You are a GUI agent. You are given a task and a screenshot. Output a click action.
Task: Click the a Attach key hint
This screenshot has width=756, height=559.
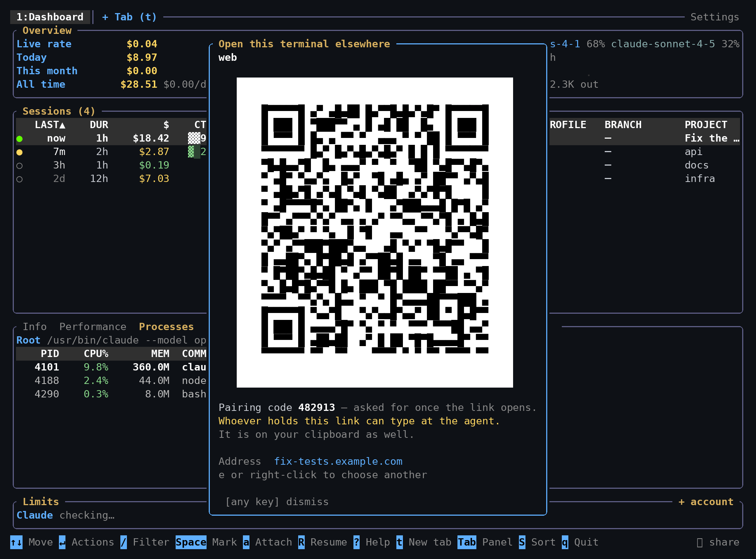(x=268, y=542)
